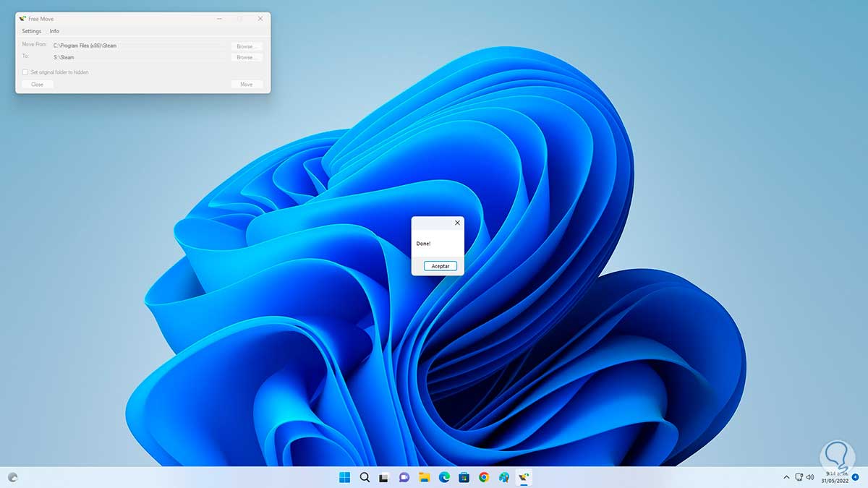868x488 pixels.
Task: Open the colorful globe app on the taskbar
Action: (504, 477)
